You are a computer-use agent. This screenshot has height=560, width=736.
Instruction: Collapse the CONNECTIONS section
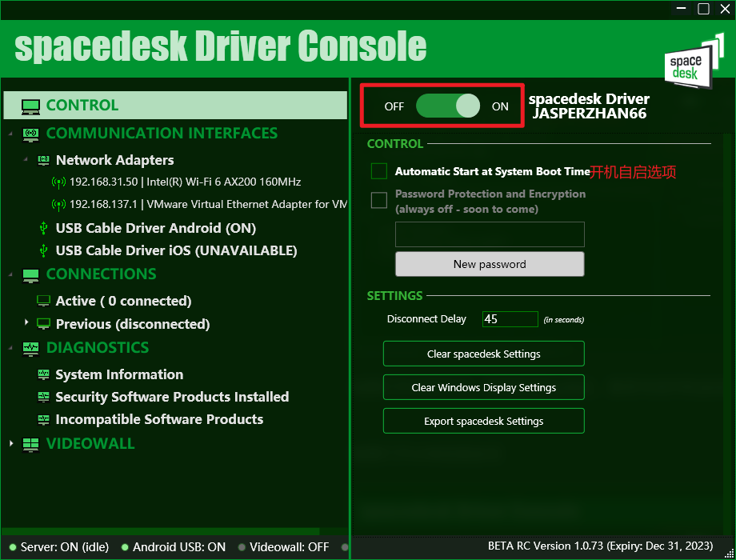10,274
